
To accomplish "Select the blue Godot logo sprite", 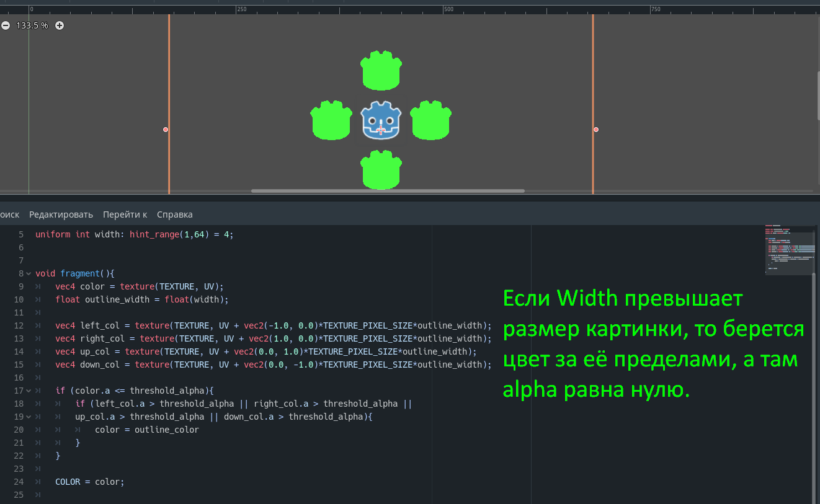I will [381, 120].
